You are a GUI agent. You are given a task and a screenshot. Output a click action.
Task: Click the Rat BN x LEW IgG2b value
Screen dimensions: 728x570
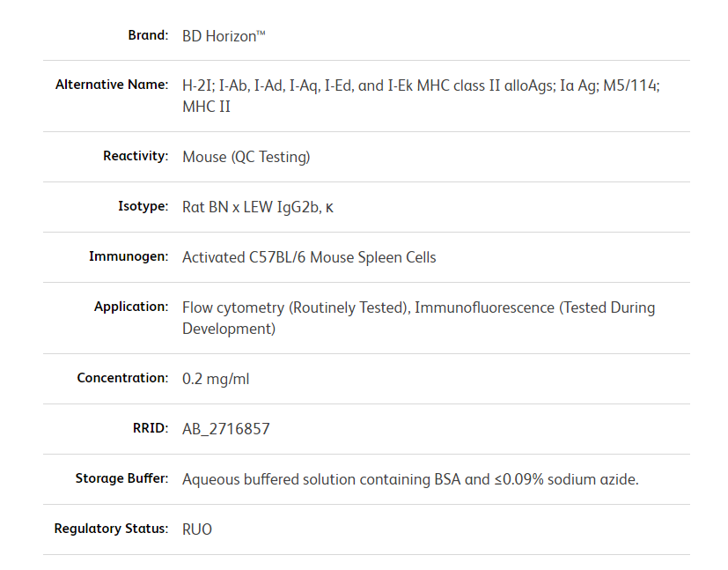(258, 207)
